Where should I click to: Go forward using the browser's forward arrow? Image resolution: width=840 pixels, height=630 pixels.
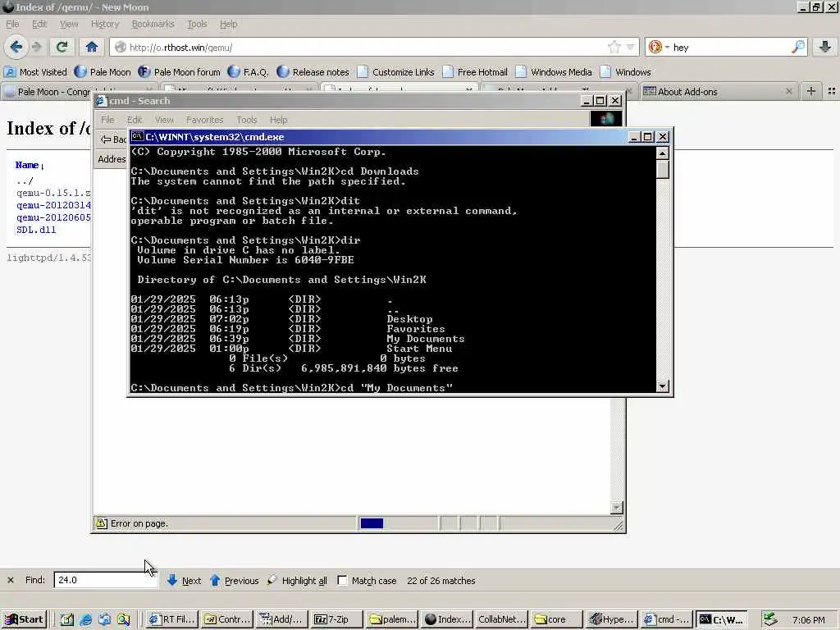pyautogui.click(x=37, y=47)
